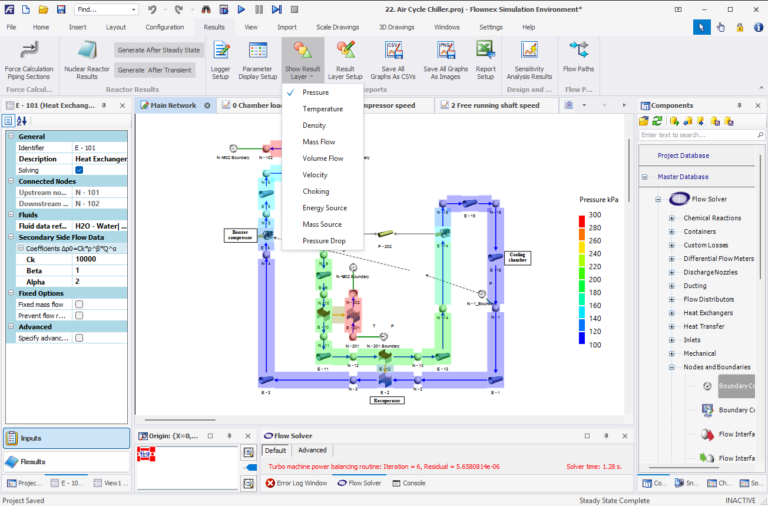Open Parameter Display Setup
The image size is (768, 506).
point(258,61)
